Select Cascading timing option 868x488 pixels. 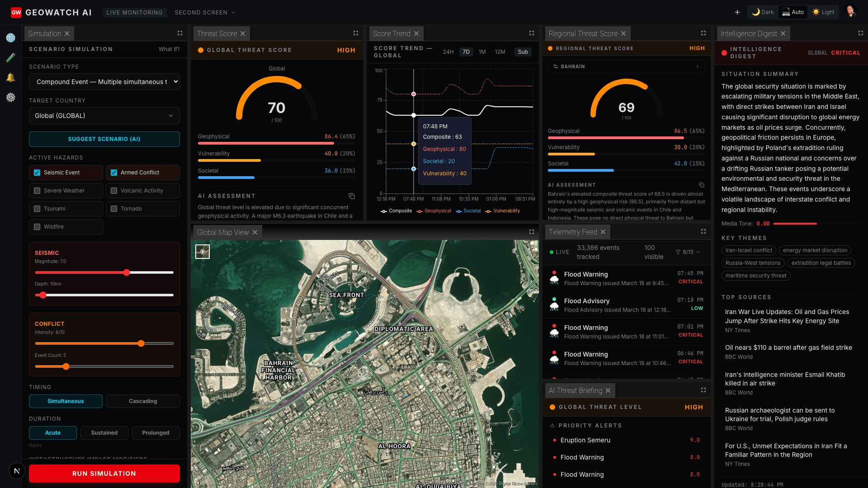pyautogui.click(x=143, y=401)
